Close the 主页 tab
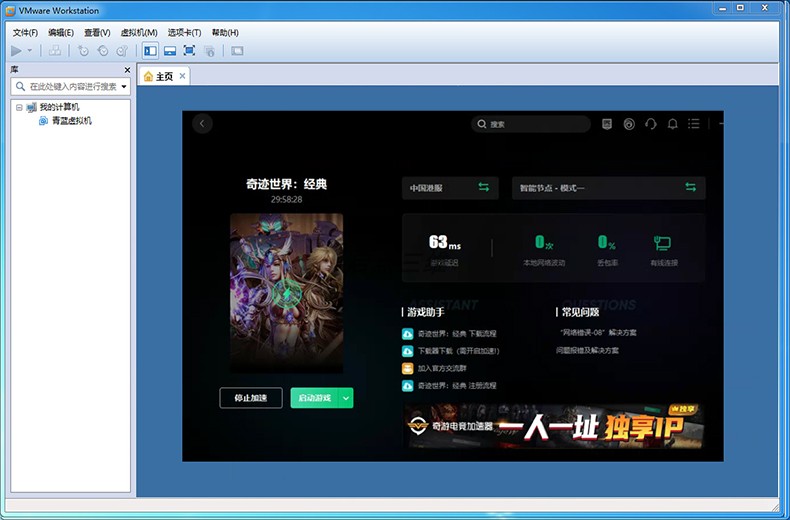Viewport: 790px width, 520px height. (x=182, y=76)
